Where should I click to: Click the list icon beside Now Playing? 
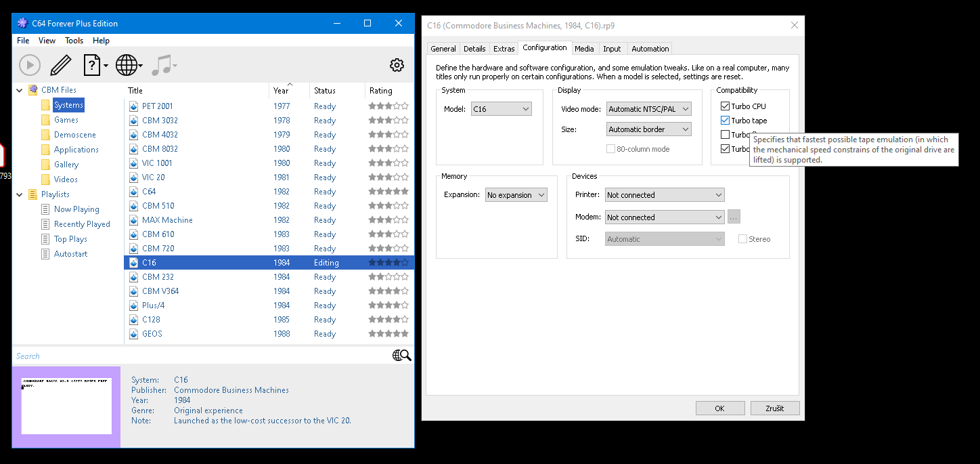coord(45,209)
